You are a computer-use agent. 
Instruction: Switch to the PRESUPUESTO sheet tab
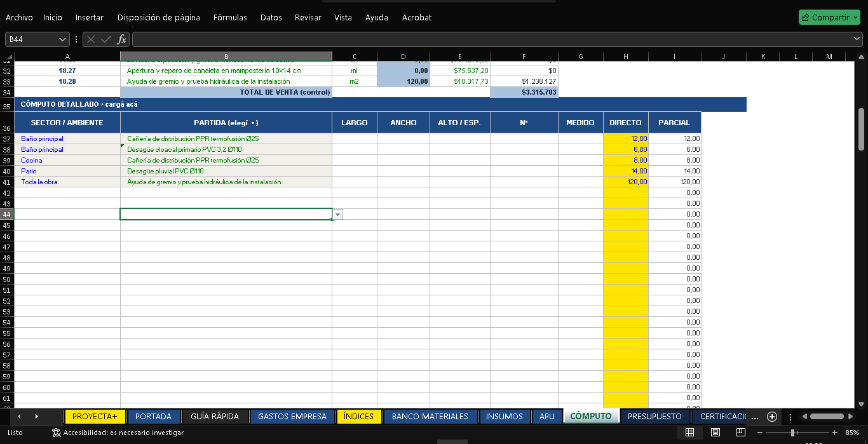(x=654, y=417)
